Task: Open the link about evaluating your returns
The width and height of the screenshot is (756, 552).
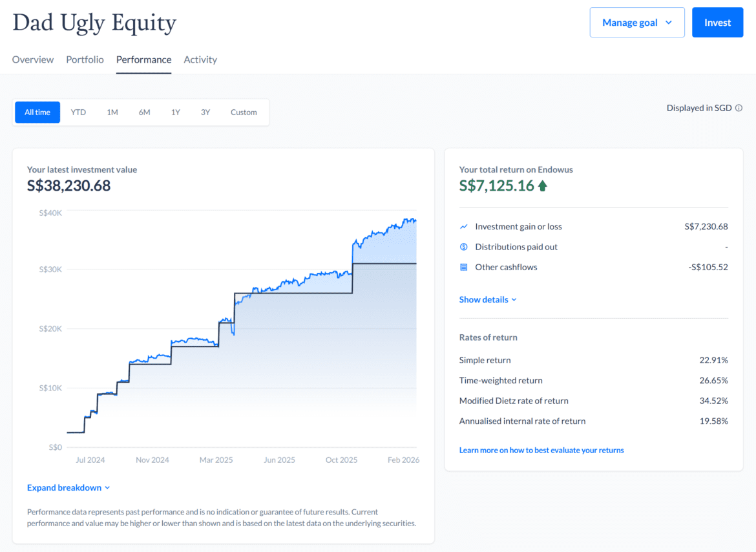Action: point(541,450)
